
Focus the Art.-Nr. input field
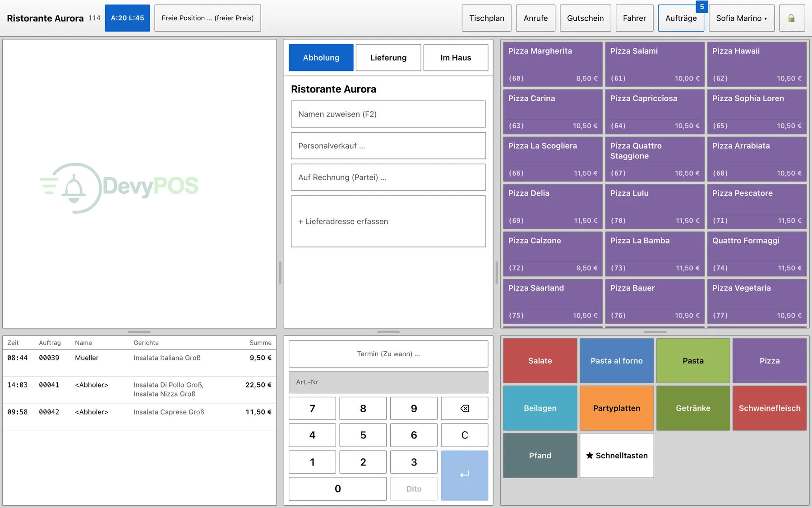click(388, 382)
